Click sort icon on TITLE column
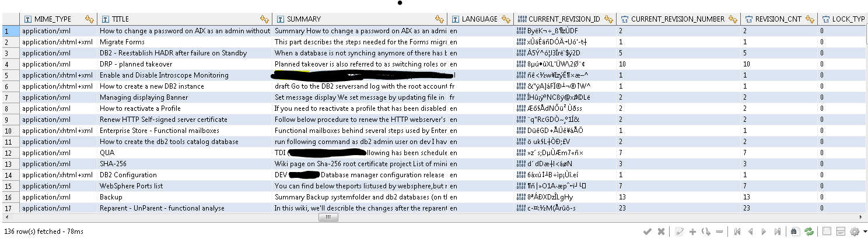 265,19
